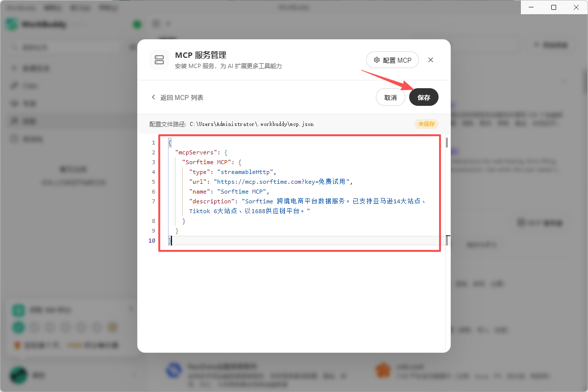The height and width of the screenshot is (392, 588).
Task: Click the mcp.json config file path
Action: tap(251, 124)
